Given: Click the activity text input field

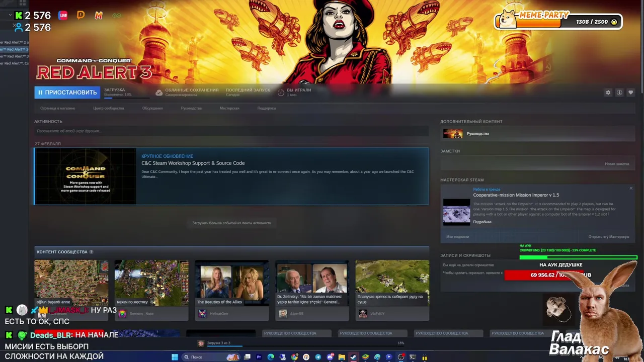Looking at the screenshot, I should (231, 131).
